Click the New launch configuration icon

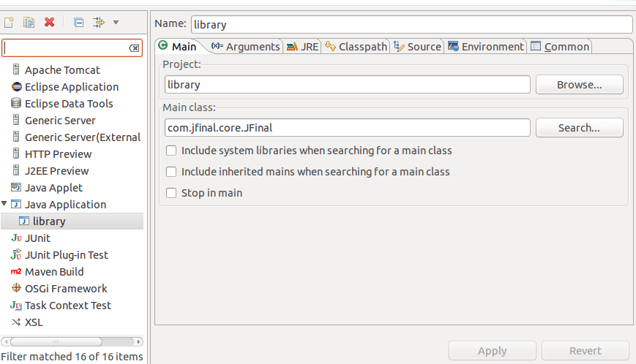[9, 22]
